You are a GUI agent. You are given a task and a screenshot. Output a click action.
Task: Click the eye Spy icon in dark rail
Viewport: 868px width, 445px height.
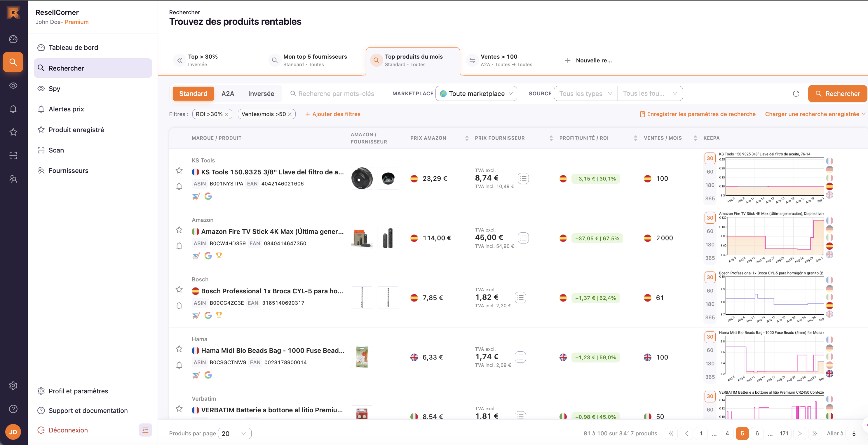[13, 85]
